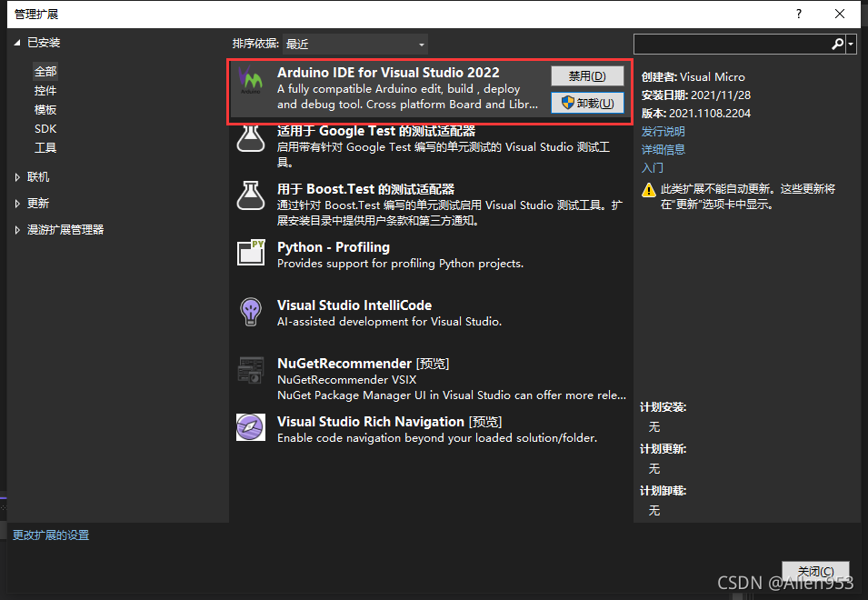Click the 'NuGetRecommender VSIX' description line
The image size is (868, 600).
[346, 380]
